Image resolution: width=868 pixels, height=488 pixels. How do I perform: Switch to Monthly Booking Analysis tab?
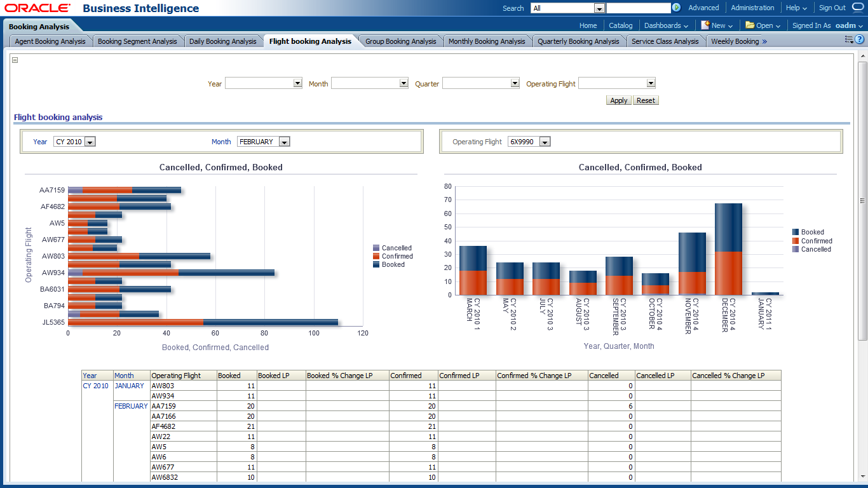[487, 41]
